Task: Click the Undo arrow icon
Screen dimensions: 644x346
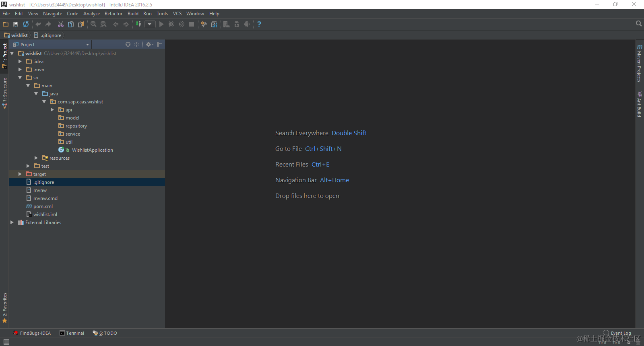Action: pyautogui.click(x=38, y=24)
